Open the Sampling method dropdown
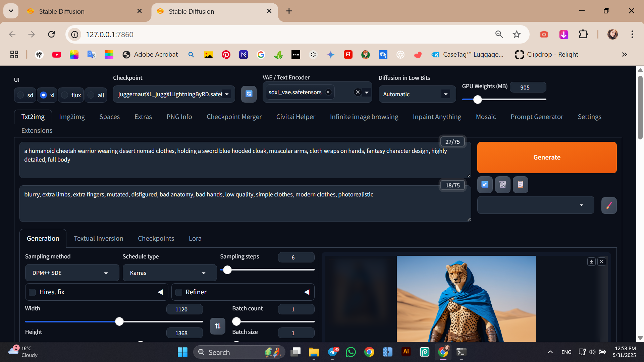This screenshot has width=644, height=362. tap(72, 273)
